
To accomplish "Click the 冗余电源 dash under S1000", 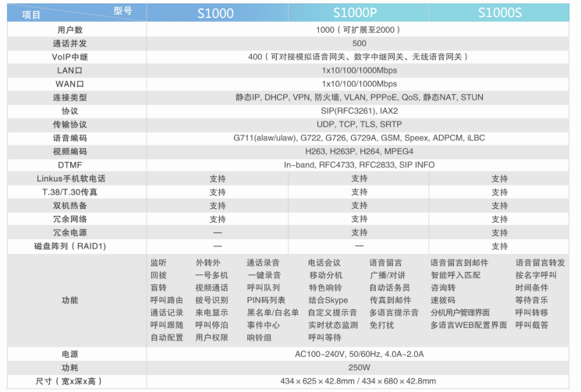I will point(218,232).
